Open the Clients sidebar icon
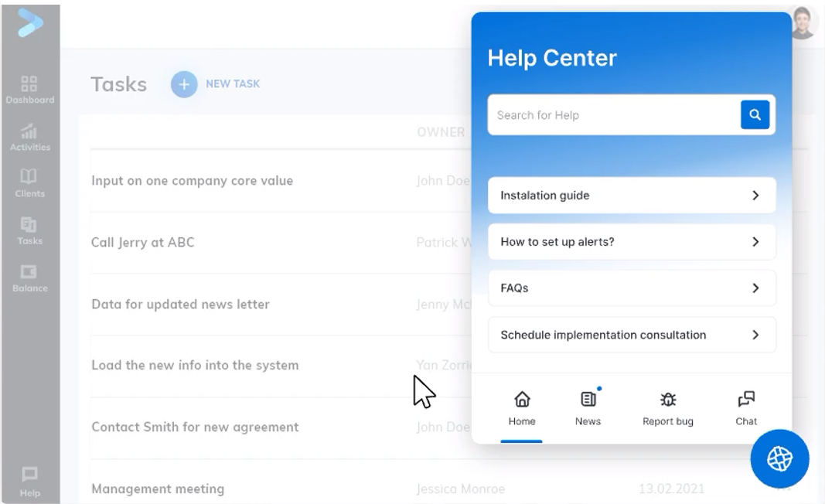The width and height of the screenshot is (825, 504). pos(29,179)
